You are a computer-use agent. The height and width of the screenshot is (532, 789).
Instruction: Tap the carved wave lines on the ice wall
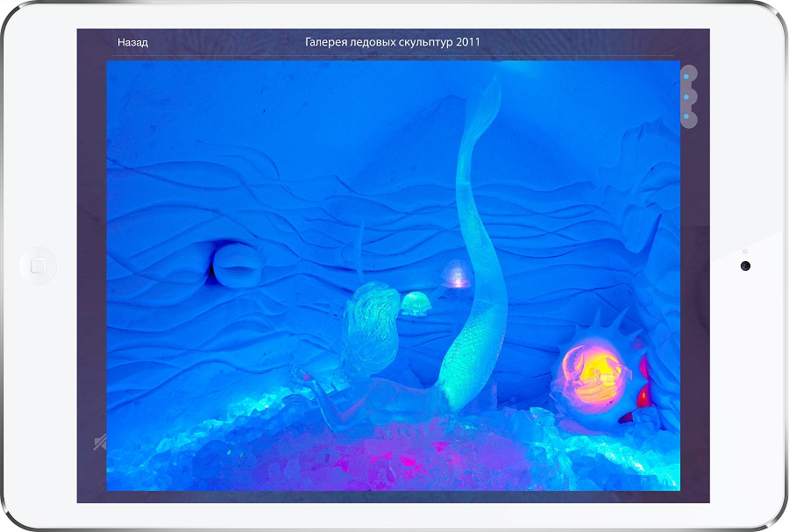(x=263, y=193)
